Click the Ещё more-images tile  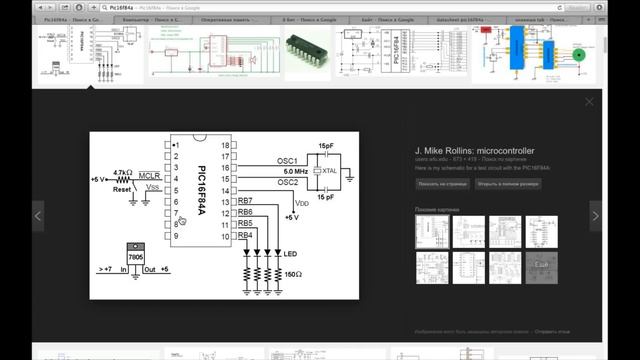(x=541, y=268)
